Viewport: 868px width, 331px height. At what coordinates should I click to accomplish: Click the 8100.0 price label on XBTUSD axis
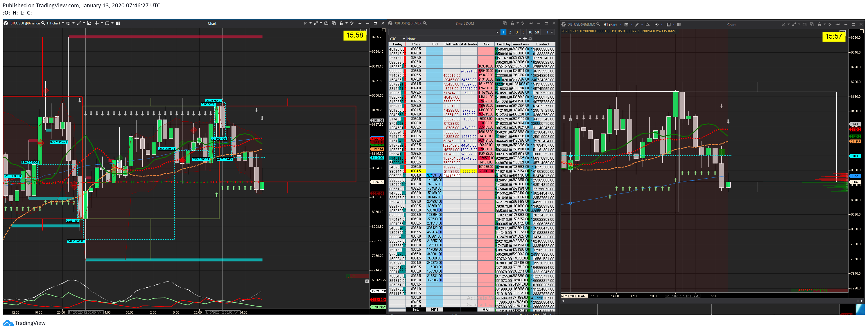point(855,156)
